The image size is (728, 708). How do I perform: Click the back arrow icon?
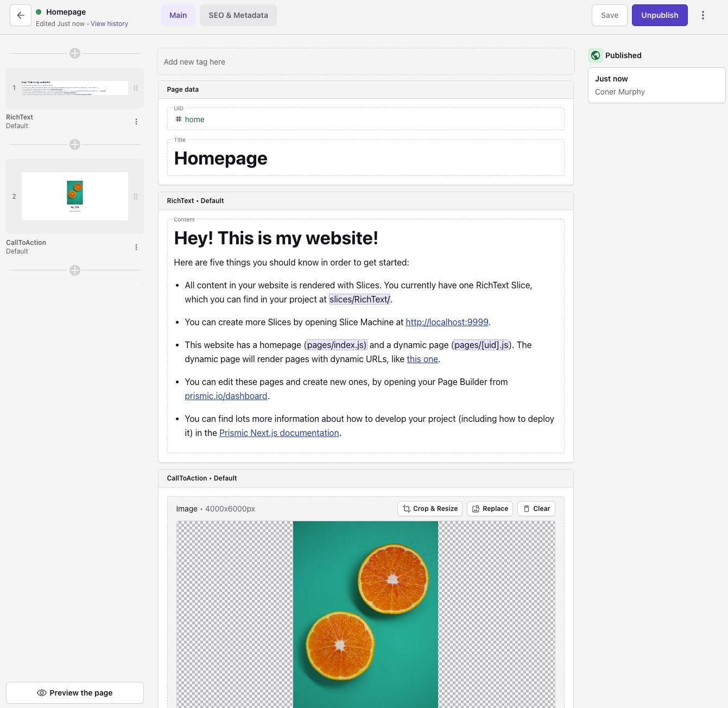(x=21, y=15)
